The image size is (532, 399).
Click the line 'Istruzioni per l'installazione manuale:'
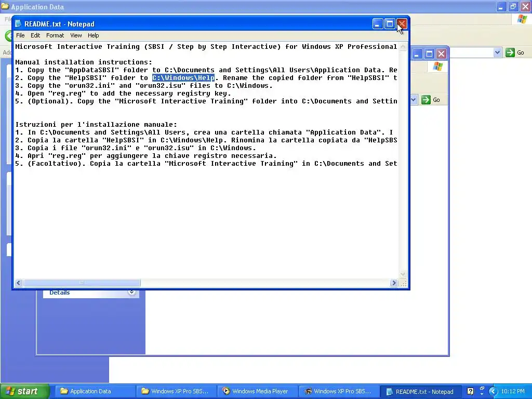pyautogui.click(x=96, y=125)
